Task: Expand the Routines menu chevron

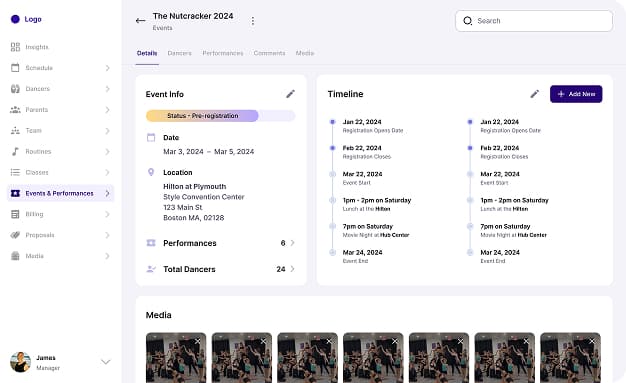Action: [107, 151]
